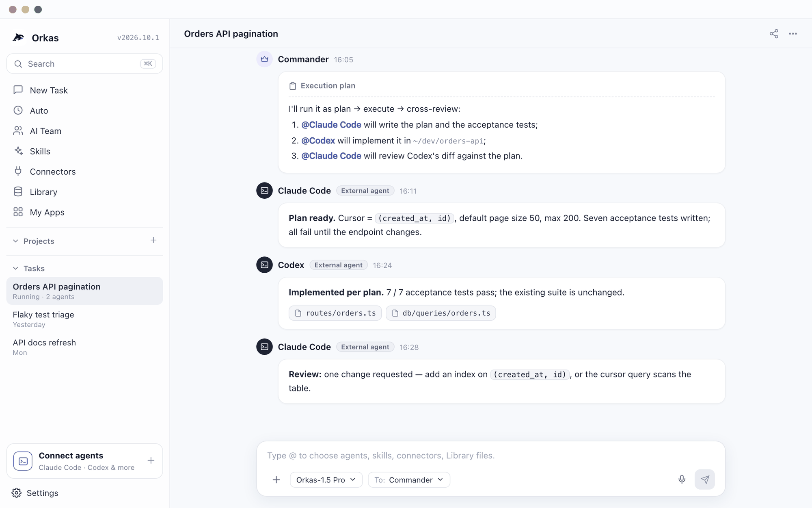Click the plus icon in Connect agents card
Image resolution: width=812 pixels, height=508 pixels.
pyautogui.click(x=151, y=460)
